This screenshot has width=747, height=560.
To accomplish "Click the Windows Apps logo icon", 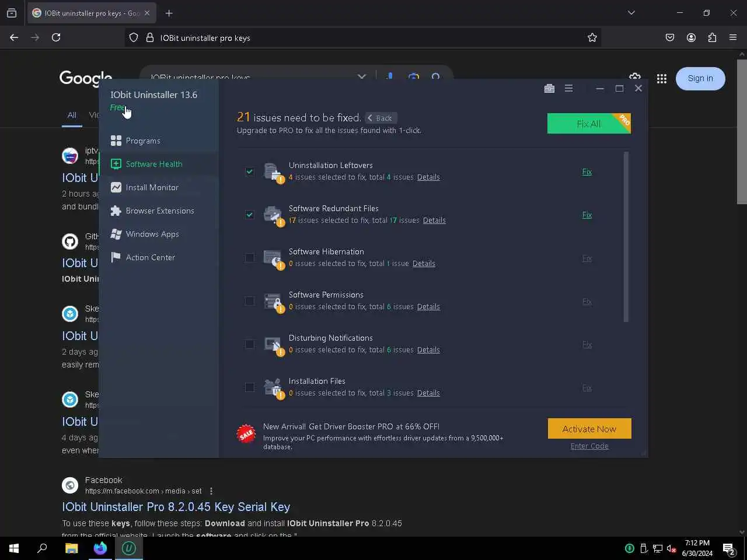I will coord(116,234).
